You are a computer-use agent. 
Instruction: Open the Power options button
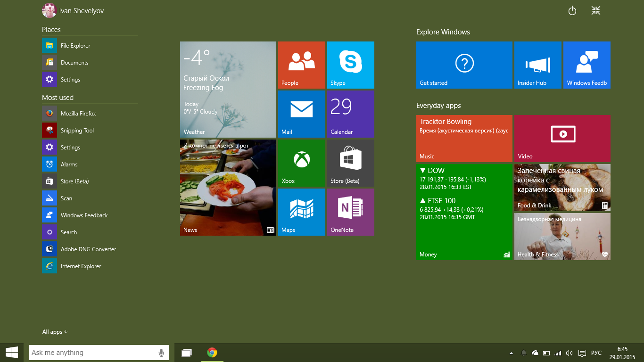(572, 10)
